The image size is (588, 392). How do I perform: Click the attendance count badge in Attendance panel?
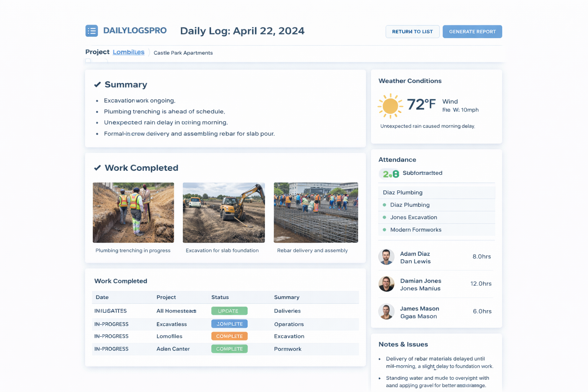(x=389, y=173)
